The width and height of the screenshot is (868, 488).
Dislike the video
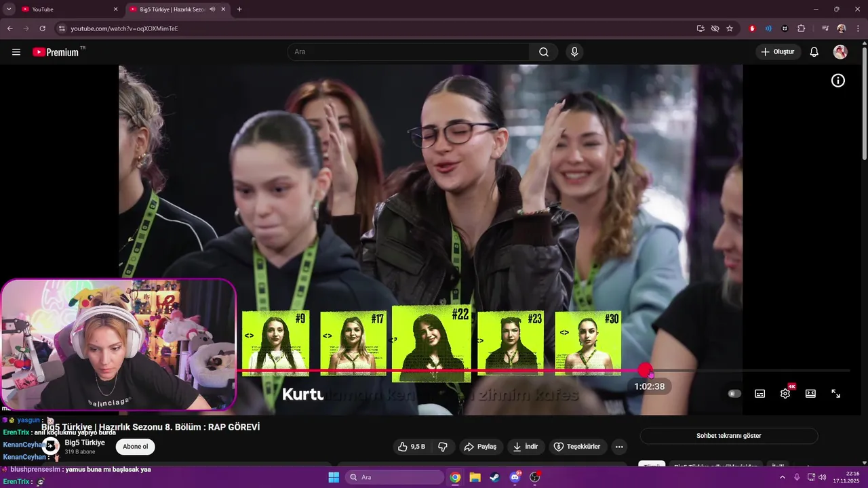pos(443,447)
